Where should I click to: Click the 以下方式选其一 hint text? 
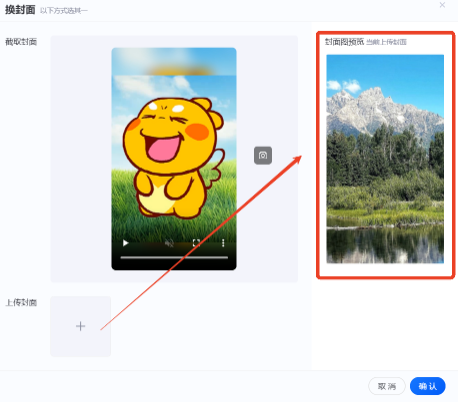click(64, 11)
